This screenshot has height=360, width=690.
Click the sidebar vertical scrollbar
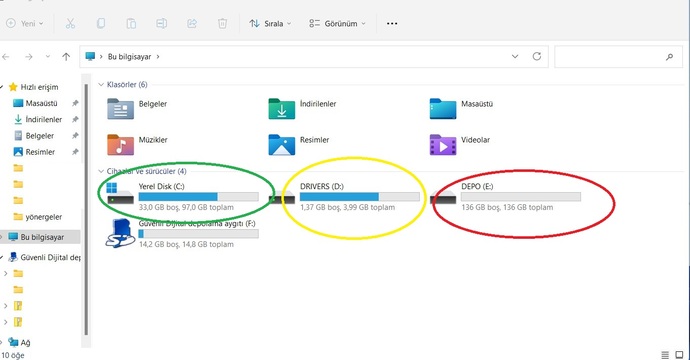[x=86, y=209]
